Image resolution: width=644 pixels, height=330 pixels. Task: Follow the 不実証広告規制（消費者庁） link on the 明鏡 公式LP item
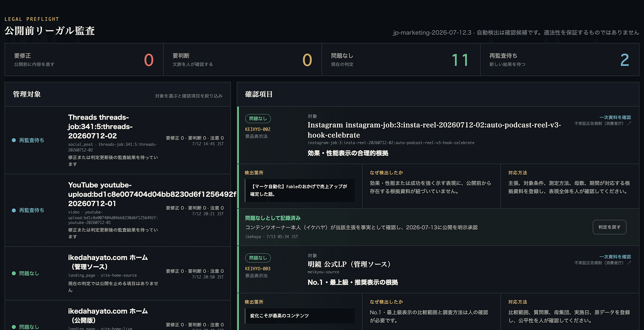pos(603,263)
